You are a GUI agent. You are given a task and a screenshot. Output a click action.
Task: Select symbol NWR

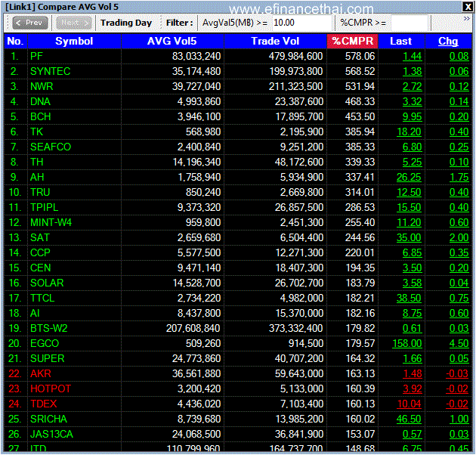pos(42,87)
